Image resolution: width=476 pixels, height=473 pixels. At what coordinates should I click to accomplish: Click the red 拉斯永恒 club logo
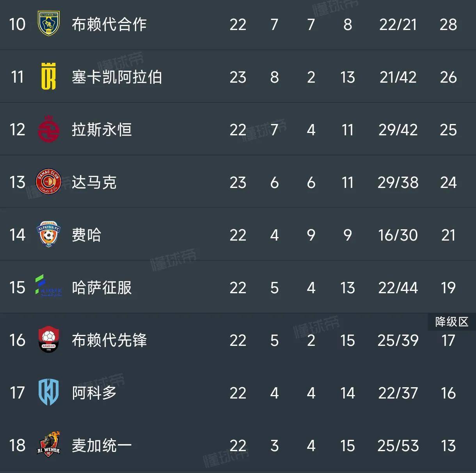[48, 129]
